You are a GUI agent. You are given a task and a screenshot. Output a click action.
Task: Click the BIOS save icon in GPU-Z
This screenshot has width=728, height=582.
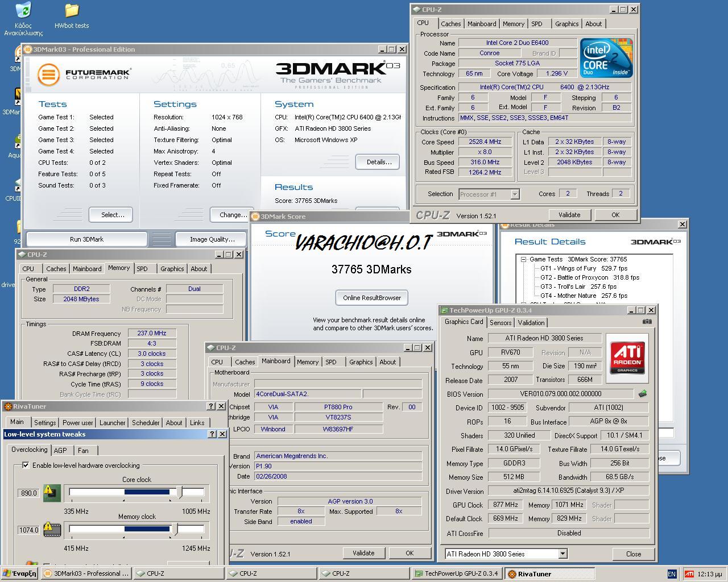point(643,393)
